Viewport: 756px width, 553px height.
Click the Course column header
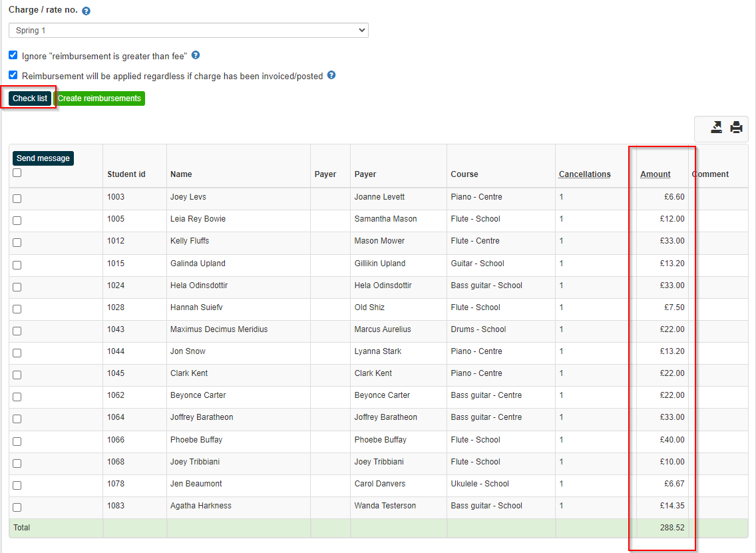click(465, 174)
